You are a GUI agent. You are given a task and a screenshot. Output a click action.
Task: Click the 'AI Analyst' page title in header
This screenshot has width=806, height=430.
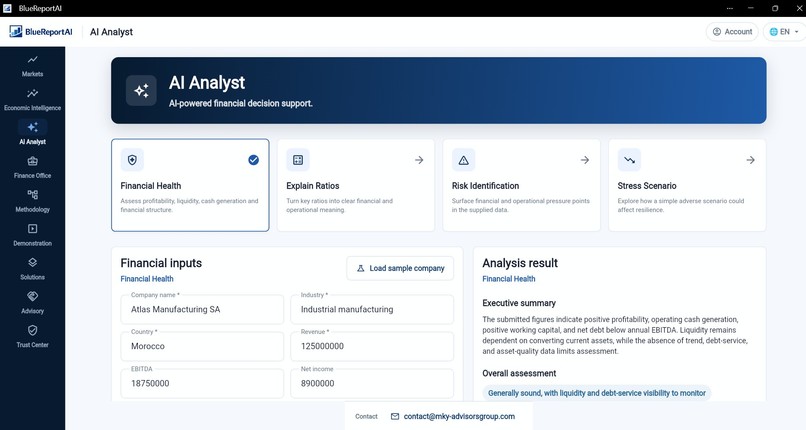coord(111,32)
